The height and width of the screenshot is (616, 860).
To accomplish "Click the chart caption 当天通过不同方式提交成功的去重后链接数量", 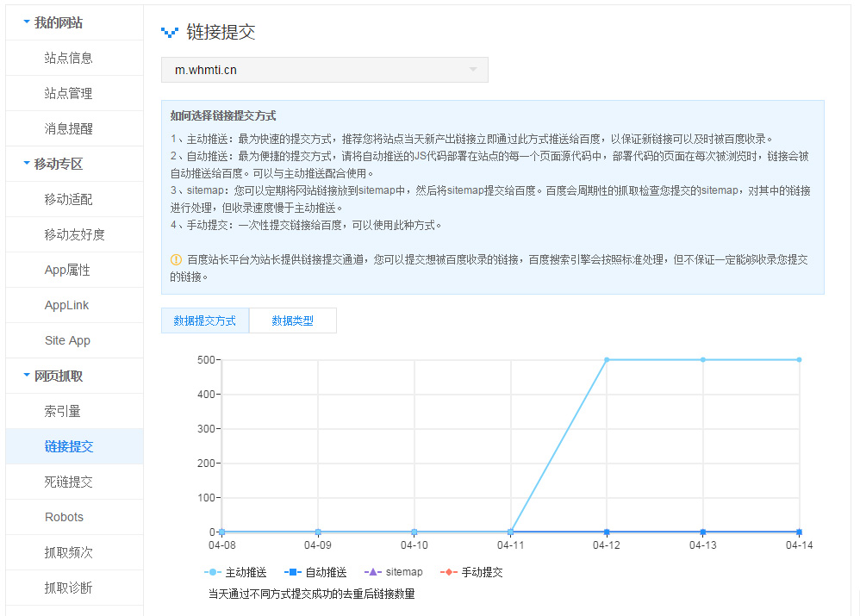I will 312,594.
